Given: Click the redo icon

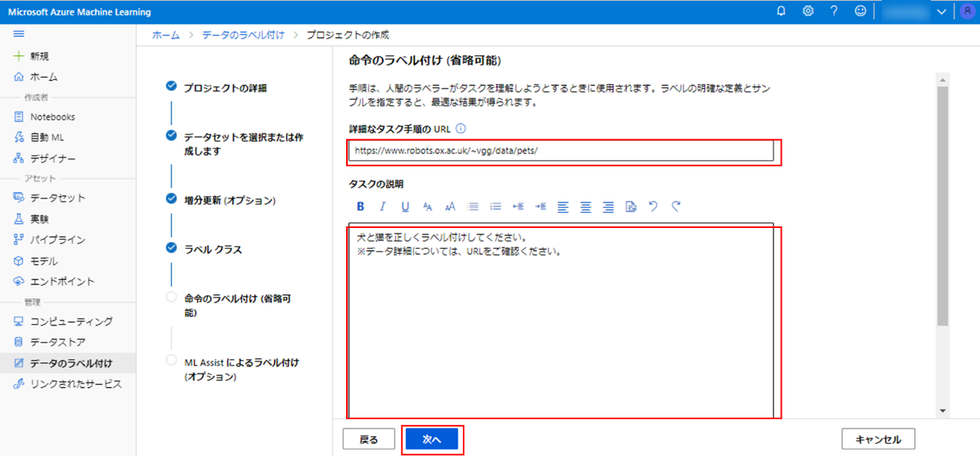Looking at the screenshot, I should 676,206.
